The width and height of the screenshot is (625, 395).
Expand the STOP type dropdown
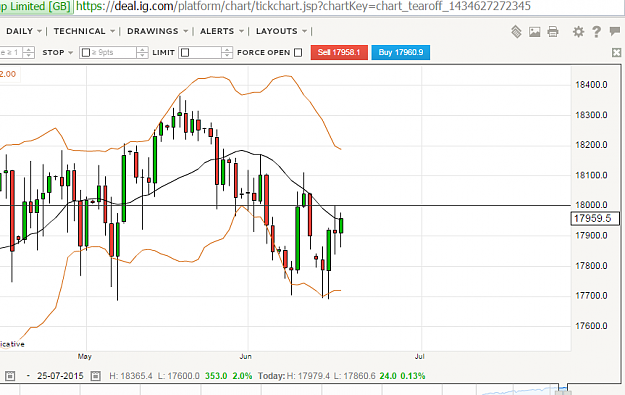tap(58, 52)
